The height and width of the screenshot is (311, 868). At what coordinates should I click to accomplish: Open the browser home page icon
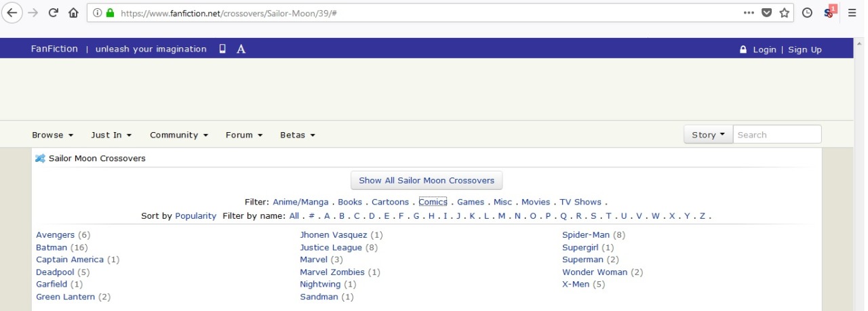click(x=73, y=12)
